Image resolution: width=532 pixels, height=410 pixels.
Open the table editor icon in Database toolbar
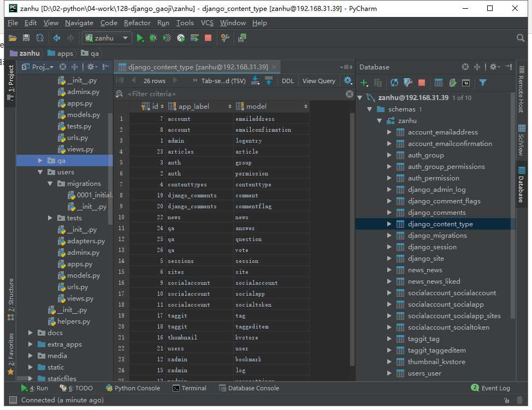coord(439,83)
